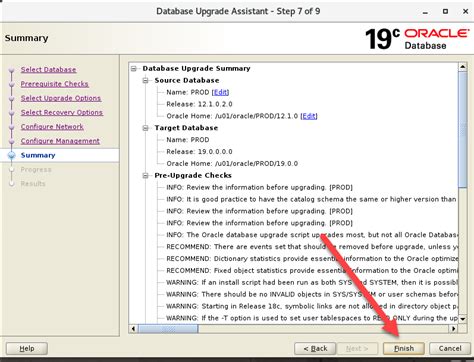Click Edit link beside source Oracle Home
474x362 pixels.
(309, 116)
